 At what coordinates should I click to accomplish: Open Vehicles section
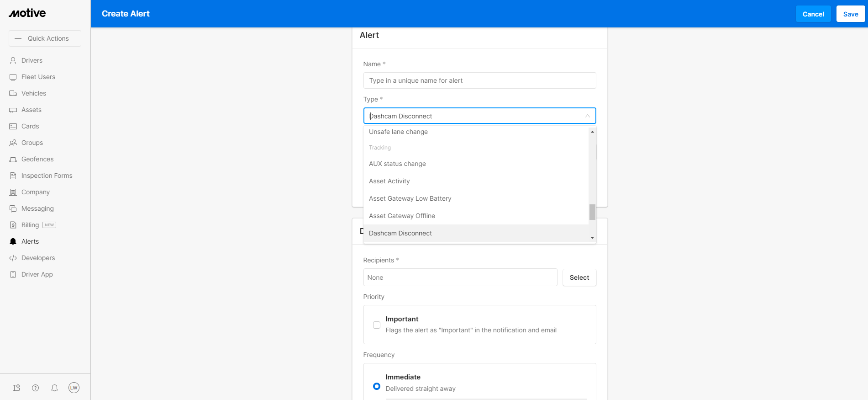[34, 93]
